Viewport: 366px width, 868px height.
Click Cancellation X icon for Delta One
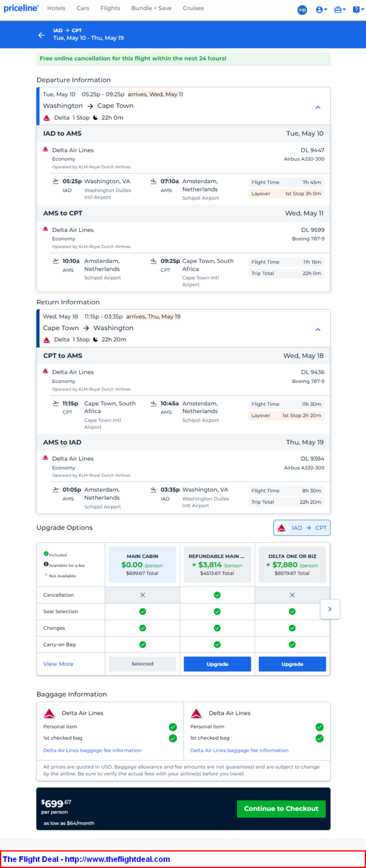click(292, 595)
